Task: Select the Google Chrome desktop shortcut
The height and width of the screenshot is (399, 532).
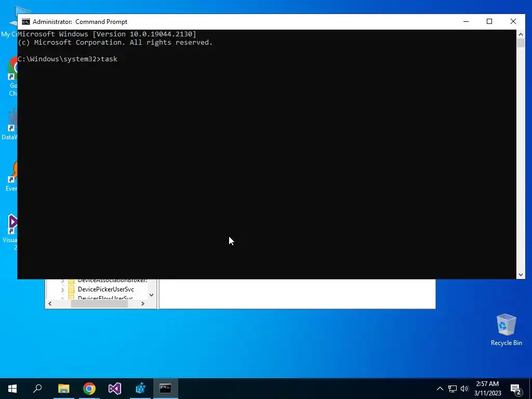Action: click(x=13, y=76)
